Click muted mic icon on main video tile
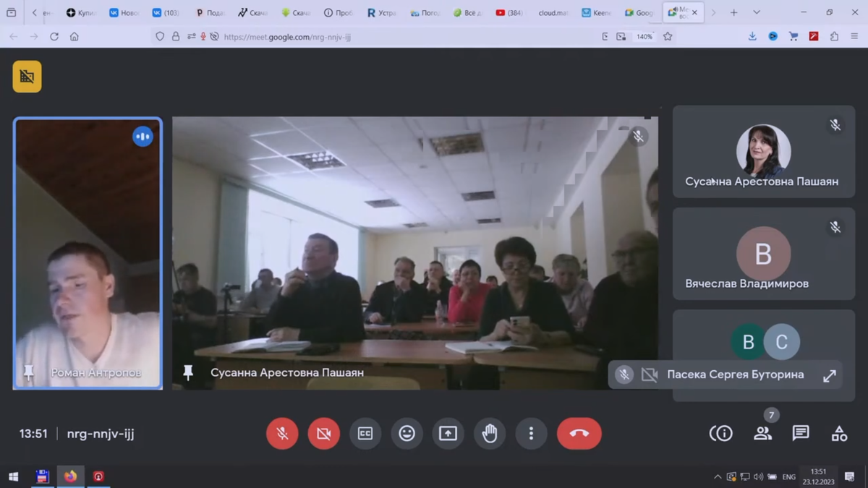This screenshot has height=488, width=868. 638,136
